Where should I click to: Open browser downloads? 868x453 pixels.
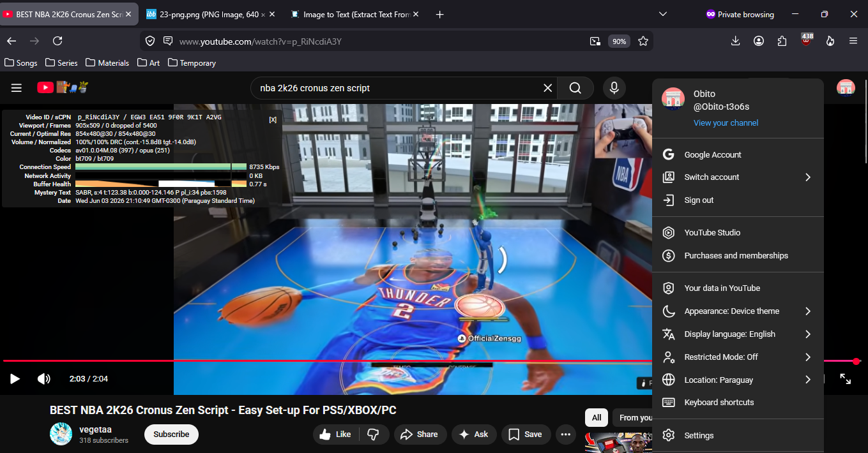735,41
